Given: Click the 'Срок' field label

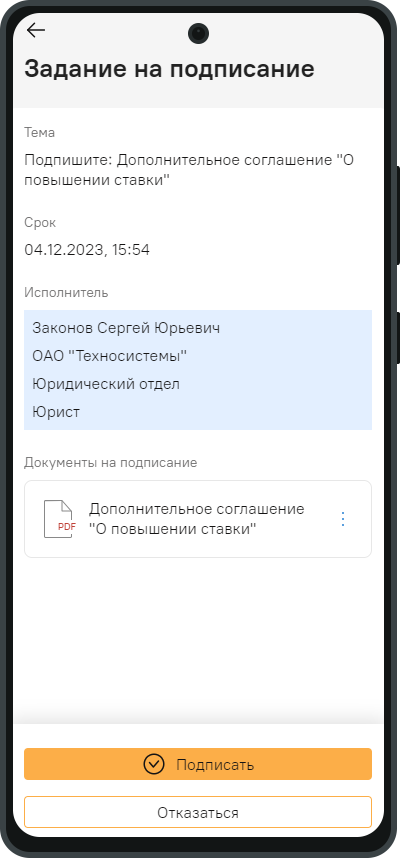Looking at the screenshot, I should tap(40, 223).
